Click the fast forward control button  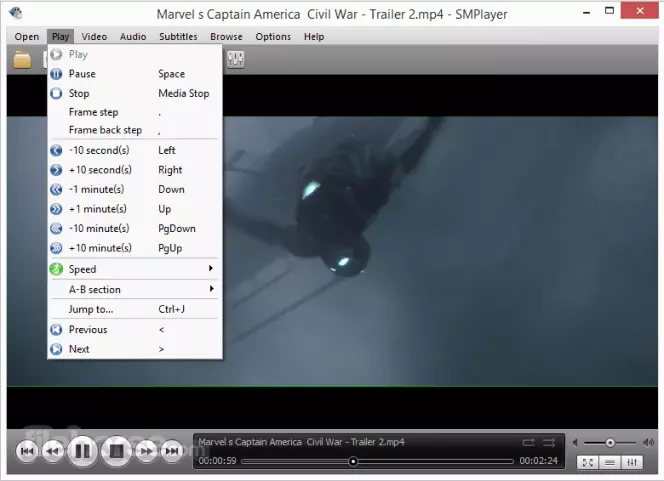(146, 451)
